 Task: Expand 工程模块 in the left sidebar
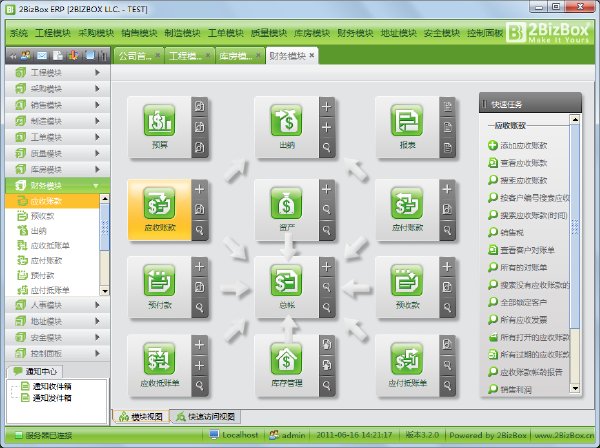pyautogui.click(x=57, y=72)
